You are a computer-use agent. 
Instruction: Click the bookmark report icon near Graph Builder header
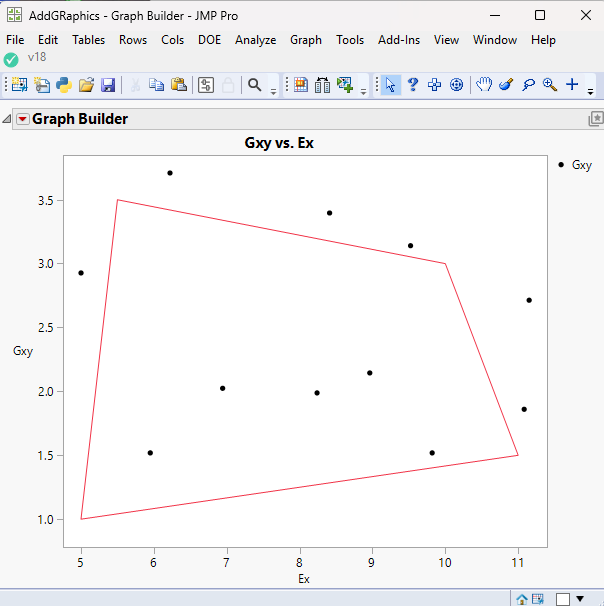click(x=595, y=119)
